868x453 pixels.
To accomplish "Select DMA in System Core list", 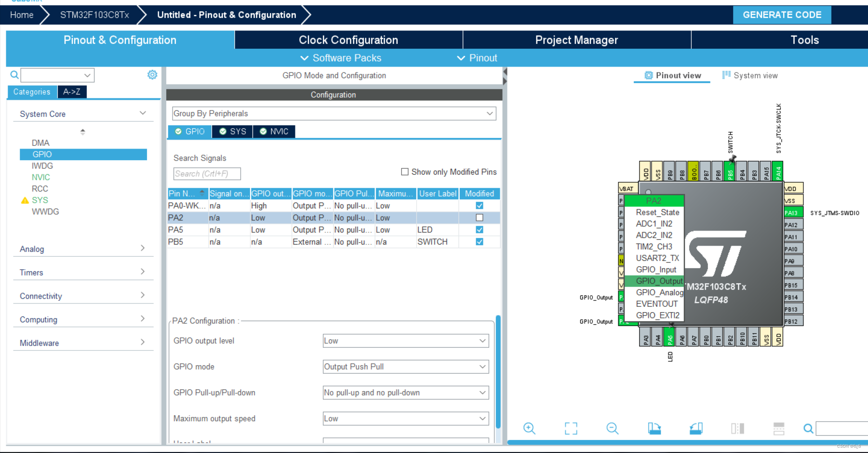I will (x=40, y=143).
